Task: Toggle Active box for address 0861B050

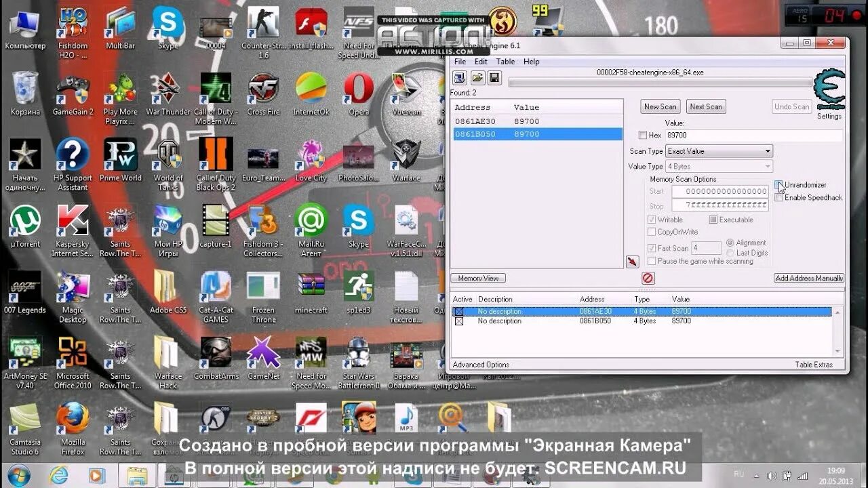Action: pos(459,321)
